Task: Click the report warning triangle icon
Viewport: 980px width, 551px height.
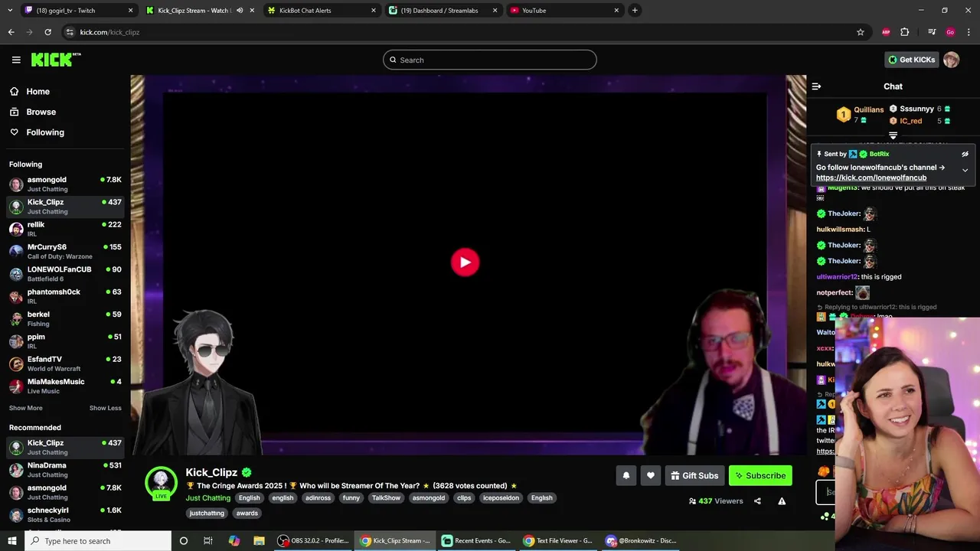Action: coord(782,501)
